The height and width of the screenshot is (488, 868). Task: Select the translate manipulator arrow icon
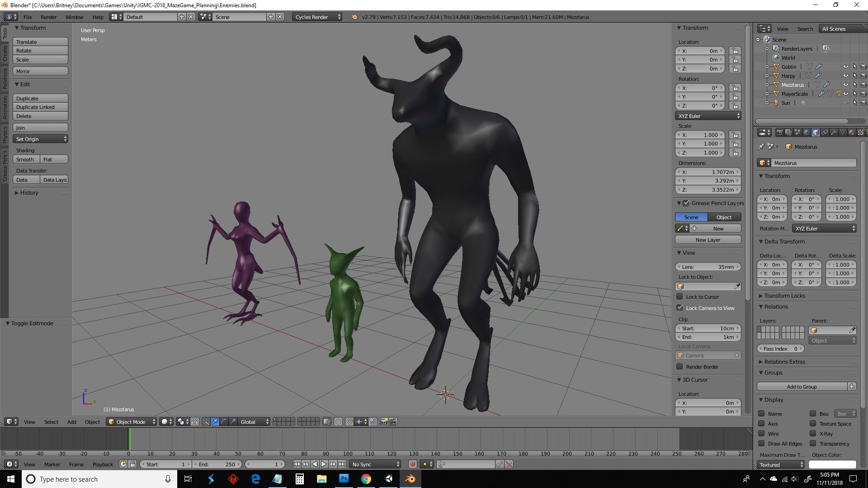click(215, 422)
